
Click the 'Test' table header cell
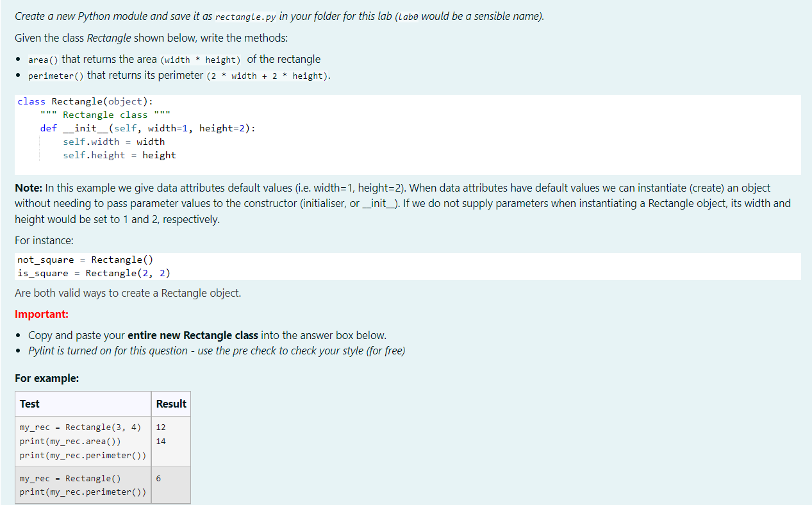point(83,404)
